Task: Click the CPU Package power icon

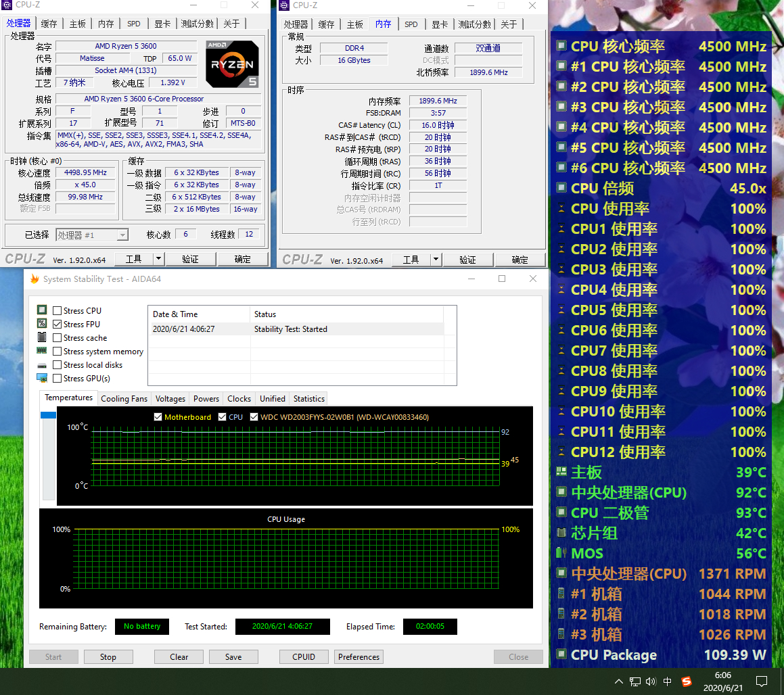Action: pyautogui.click(x=561, y=654)
